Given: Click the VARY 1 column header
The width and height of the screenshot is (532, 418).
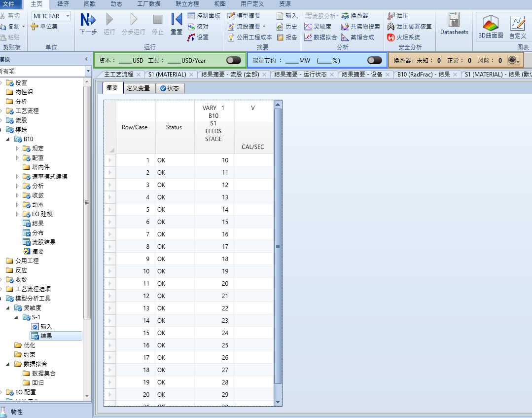Looking at the screenshot, I should [214, 127].
